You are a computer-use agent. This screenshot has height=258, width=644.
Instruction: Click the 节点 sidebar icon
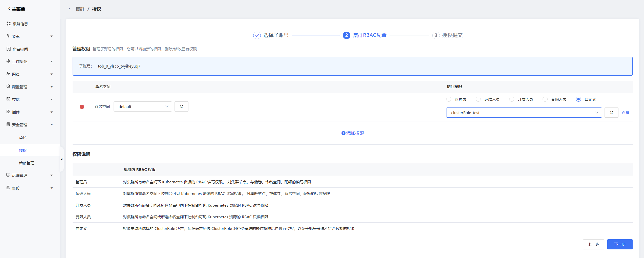point(8,36)
